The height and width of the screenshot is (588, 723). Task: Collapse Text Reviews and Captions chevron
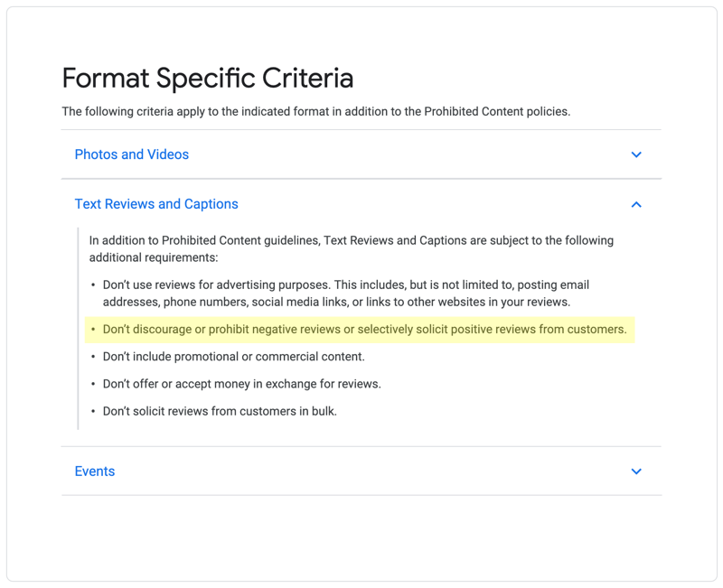click(636, 204)
